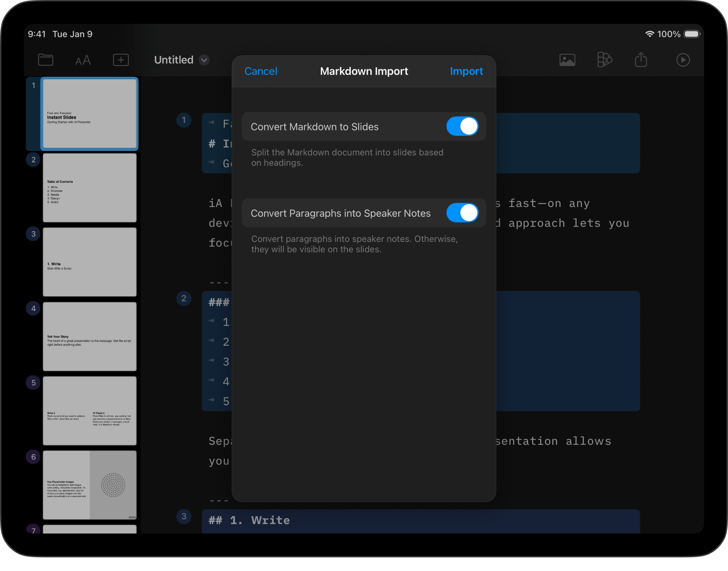This screenshot has height=571, width=728.
Task: Click slide number 2 badge in editor
Action: pos(184,298)
